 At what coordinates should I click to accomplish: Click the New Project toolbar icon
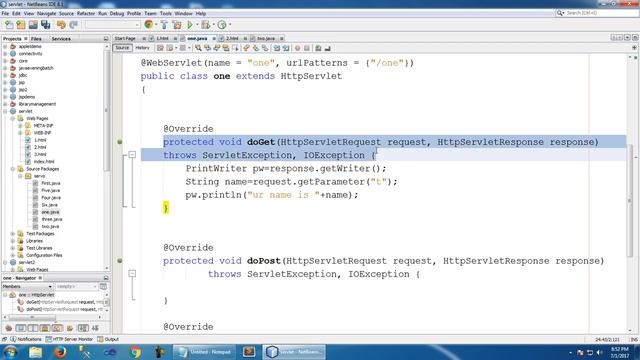(x=21, y=25)
